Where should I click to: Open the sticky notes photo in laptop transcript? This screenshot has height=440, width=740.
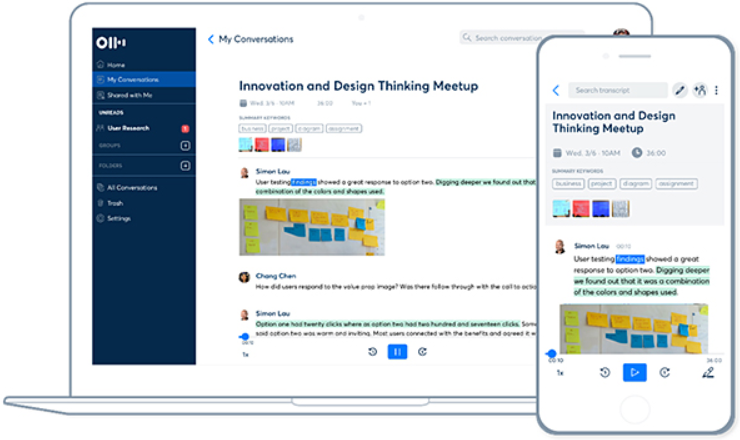(x=312, y=227)
